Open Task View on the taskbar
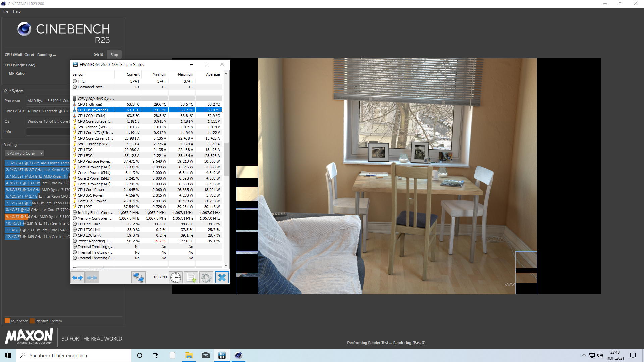 (x=156, y=355)
